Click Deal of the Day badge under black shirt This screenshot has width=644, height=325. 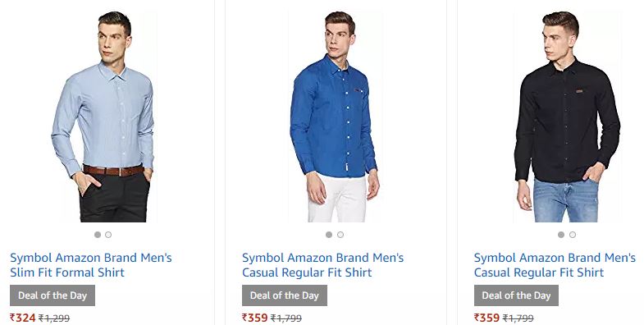click(x=516, y=295)
